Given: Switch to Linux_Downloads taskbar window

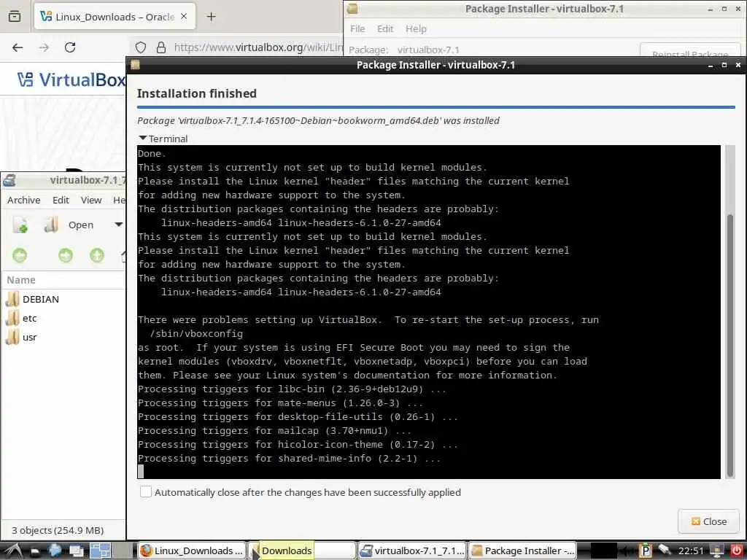Looking at the screenshot, I should point(192,551).
